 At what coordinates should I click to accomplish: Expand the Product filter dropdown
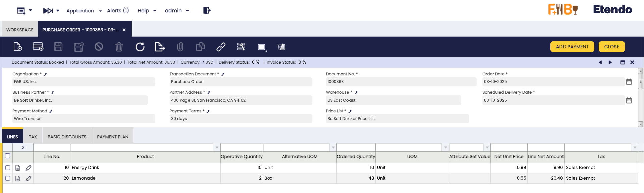pos(217,147)
